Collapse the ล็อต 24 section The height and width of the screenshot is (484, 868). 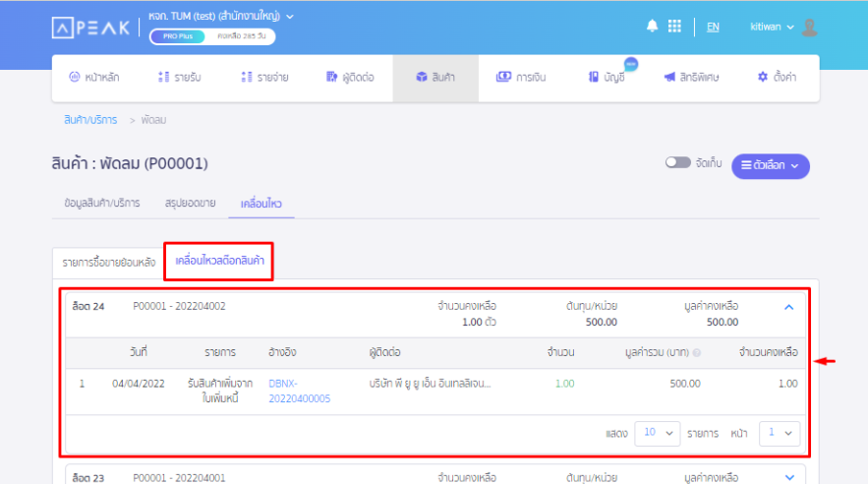tap(788, 307)
